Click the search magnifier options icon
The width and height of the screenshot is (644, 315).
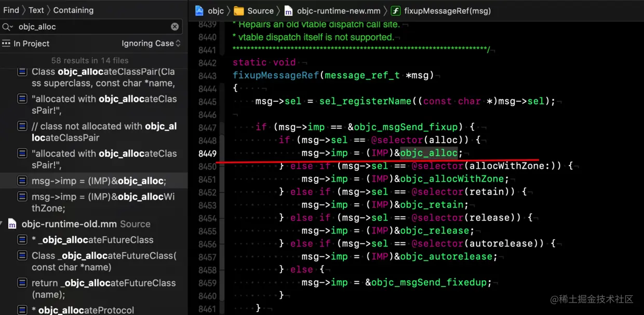click(x=7, y=26)
